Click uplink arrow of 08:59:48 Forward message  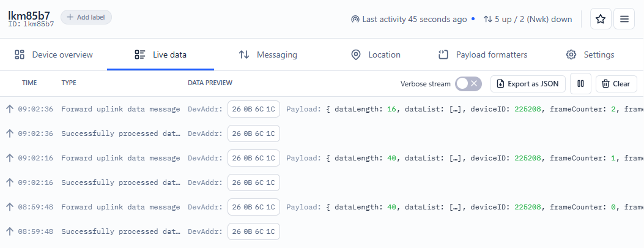(x=10, y=207)
